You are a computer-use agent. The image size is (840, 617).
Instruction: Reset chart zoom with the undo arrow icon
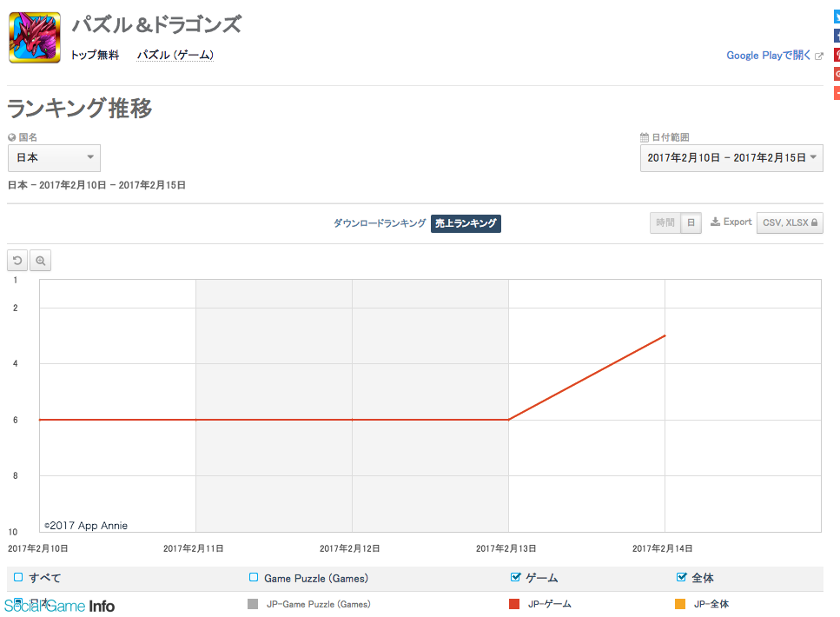coord(17,261)
